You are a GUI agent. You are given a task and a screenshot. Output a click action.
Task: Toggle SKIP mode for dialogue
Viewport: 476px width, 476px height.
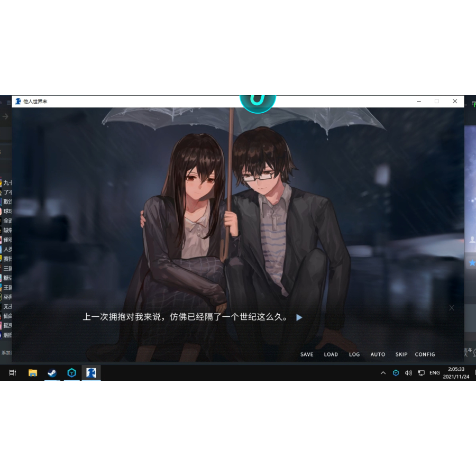point(401,354)
